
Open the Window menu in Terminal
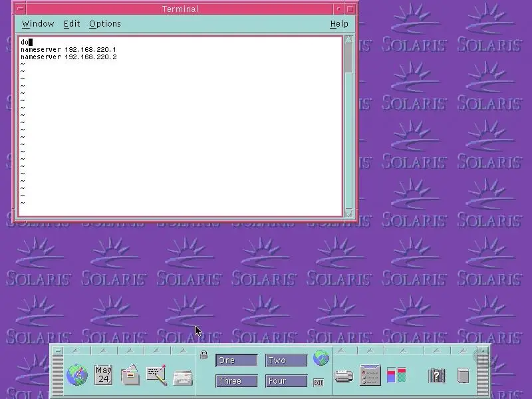click(x=38, y=24)
